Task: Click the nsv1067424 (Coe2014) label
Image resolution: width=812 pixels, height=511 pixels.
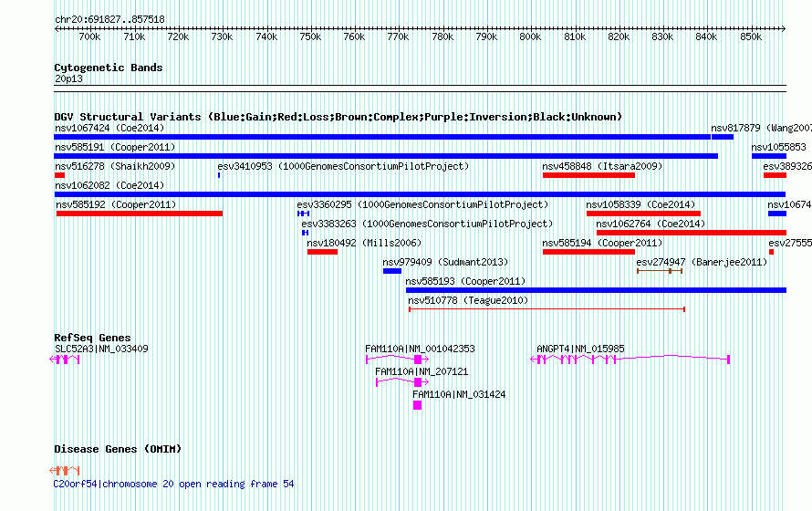Action: (x=109, y=128)
